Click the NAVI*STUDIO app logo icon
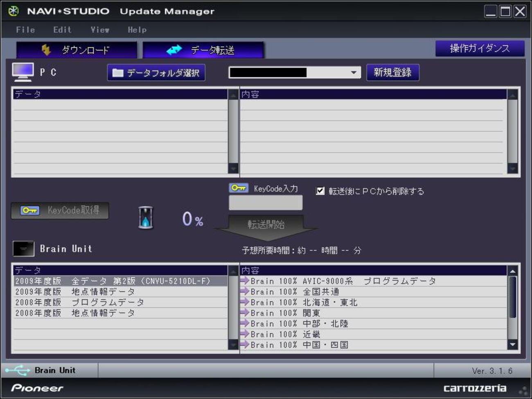This screenshot has width=532, height=399. (13, 11)
